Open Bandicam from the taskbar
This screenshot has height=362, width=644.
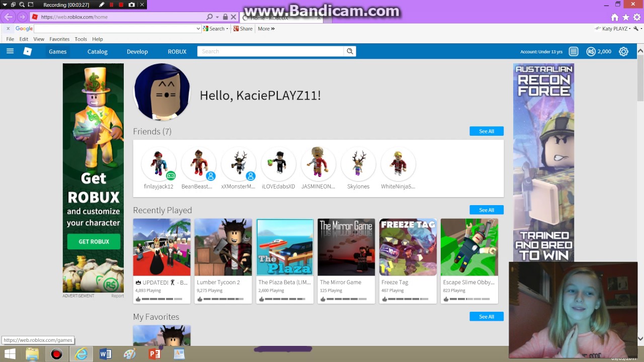56,354
